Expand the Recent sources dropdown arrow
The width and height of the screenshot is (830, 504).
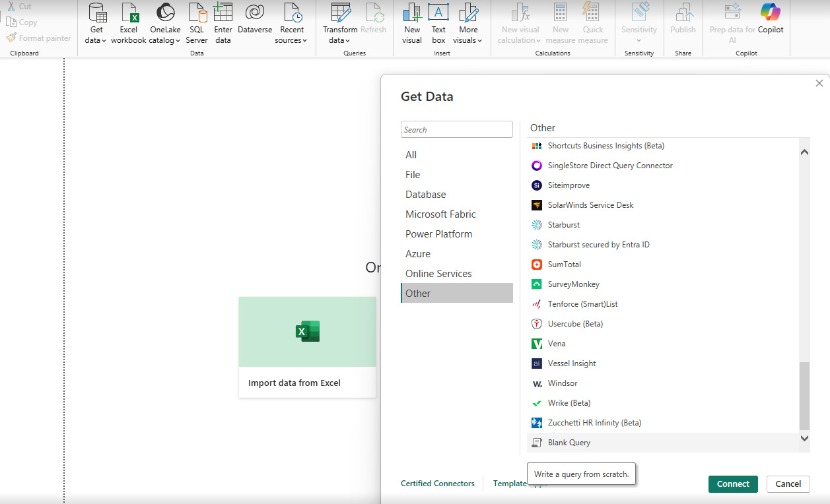pyautogui.click(x=305, y=41)
